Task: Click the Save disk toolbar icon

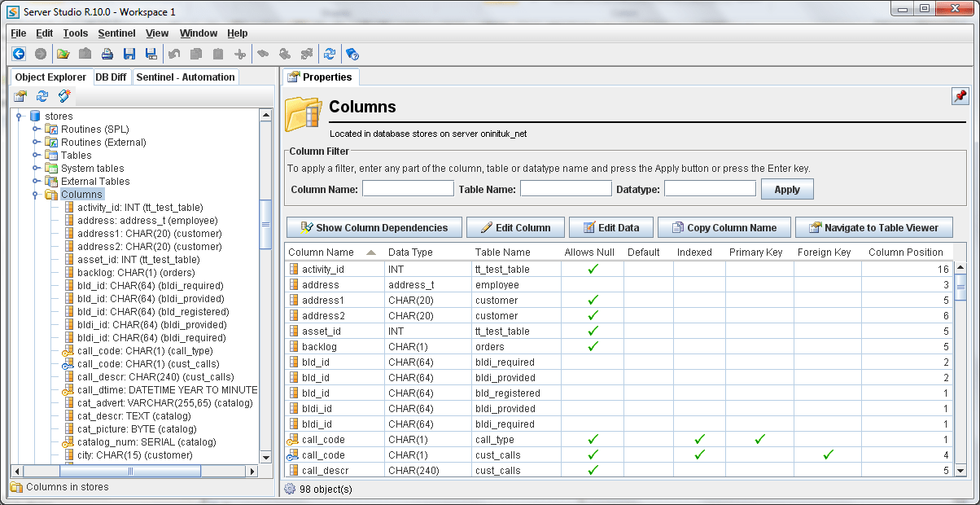Action: pos(129,54)
